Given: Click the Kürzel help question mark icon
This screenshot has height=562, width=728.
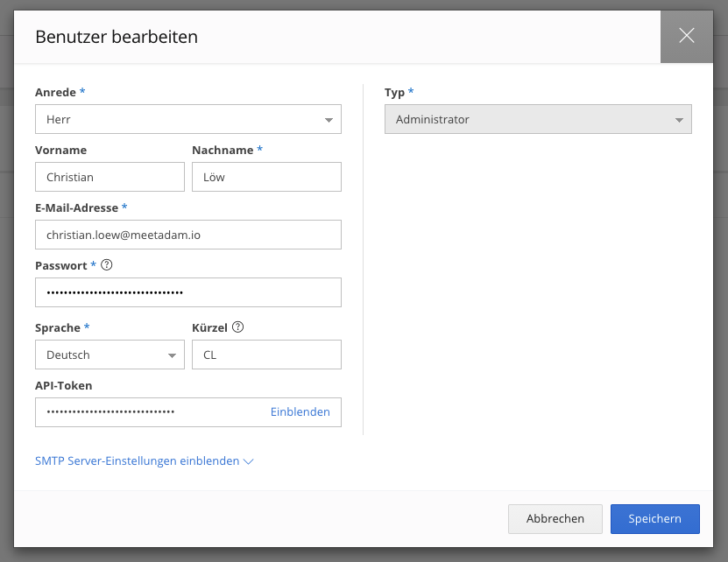Looking at the screenshot, I should click(237, 327).
